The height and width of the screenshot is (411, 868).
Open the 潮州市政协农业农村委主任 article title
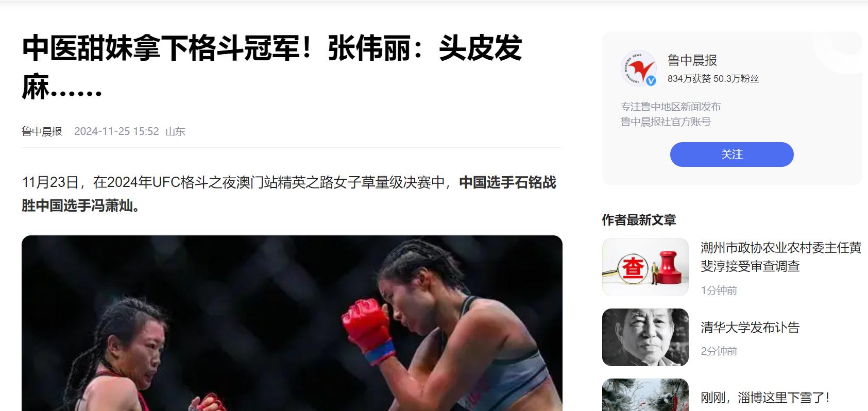(781, 257)
